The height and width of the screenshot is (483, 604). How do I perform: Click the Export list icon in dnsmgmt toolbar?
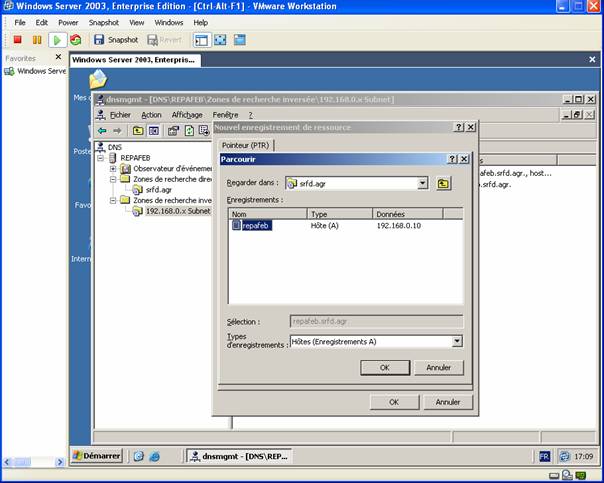click(x=204, y=131)
